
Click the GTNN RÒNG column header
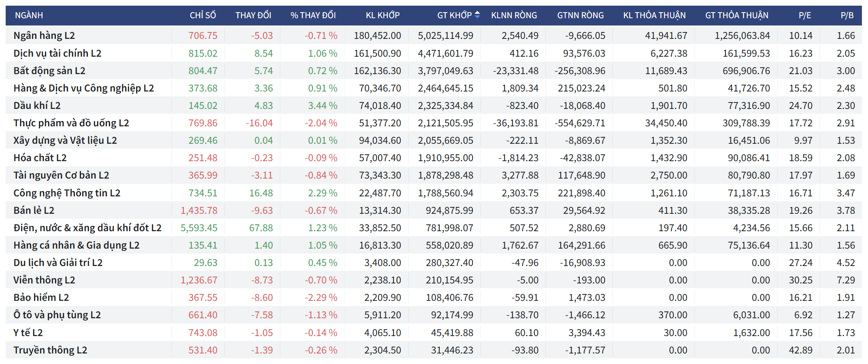tap(580, 15)
